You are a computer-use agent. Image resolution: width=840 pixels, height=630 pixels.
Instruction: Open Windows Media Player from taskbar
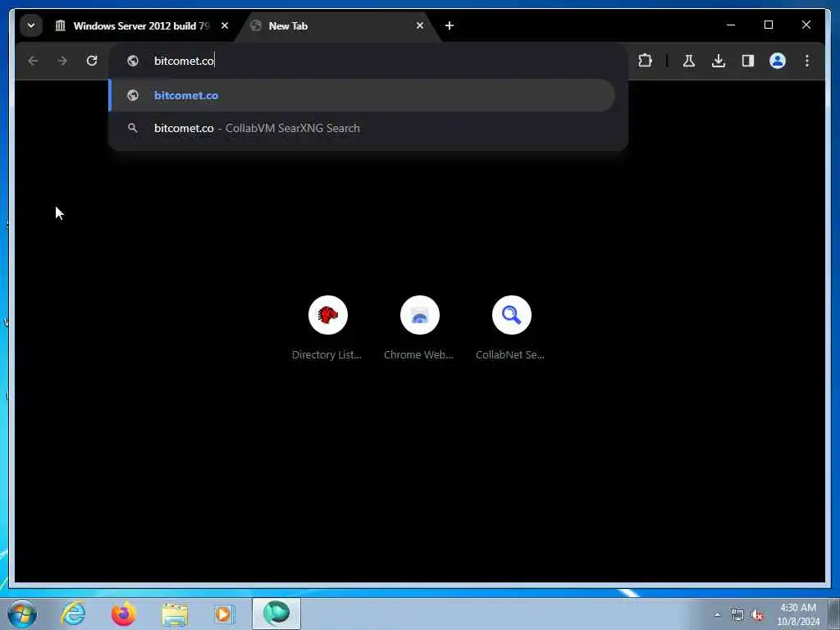pyautogui.click(x=225, y=614)
